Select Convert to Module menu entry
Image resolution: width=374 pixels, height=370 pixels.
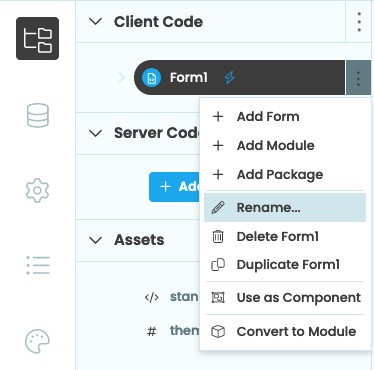point(285,332)
